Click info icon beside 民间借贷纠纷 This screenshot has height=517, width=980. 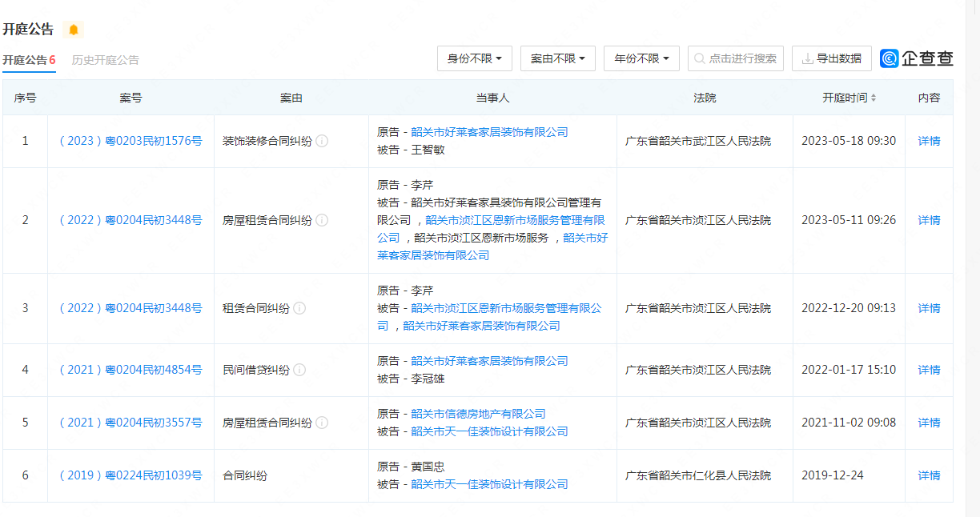[x=299, y=370]
